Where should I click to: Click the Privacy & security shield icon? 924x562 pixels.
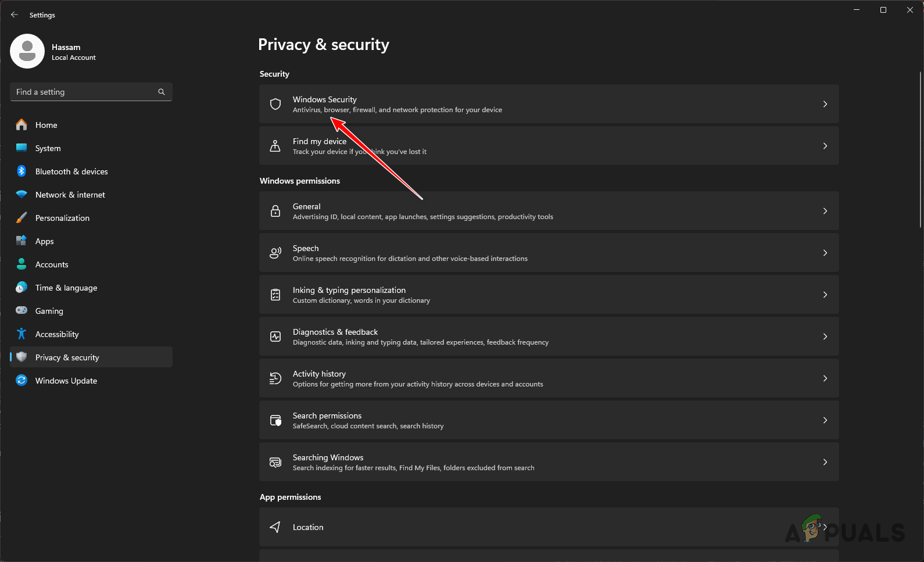(x=22, y=357)
